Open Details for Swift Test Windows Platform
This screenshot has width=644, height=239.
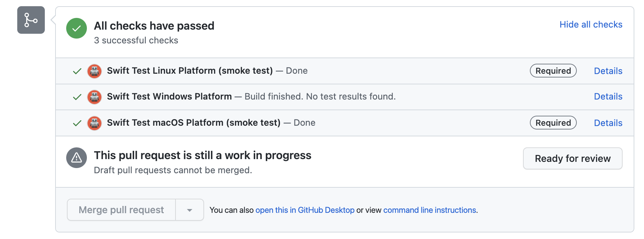[608, 97]
